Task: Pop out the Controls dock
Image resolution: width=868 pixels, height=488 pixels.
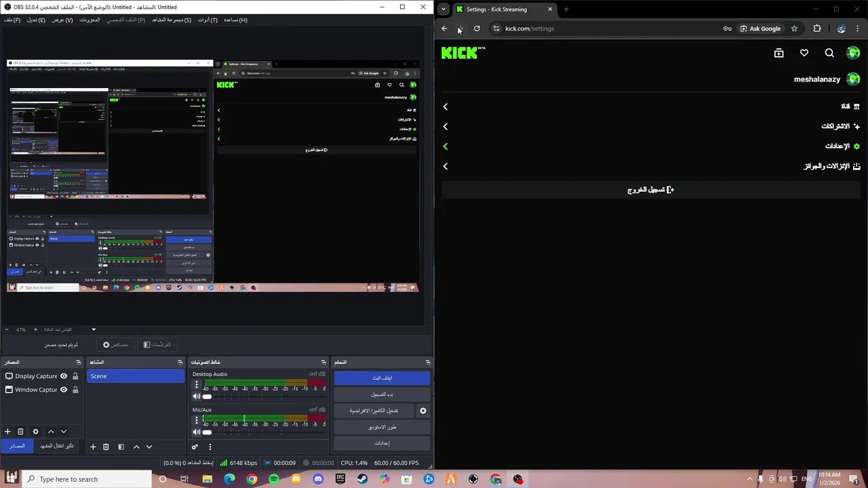Action: point(428,362)
